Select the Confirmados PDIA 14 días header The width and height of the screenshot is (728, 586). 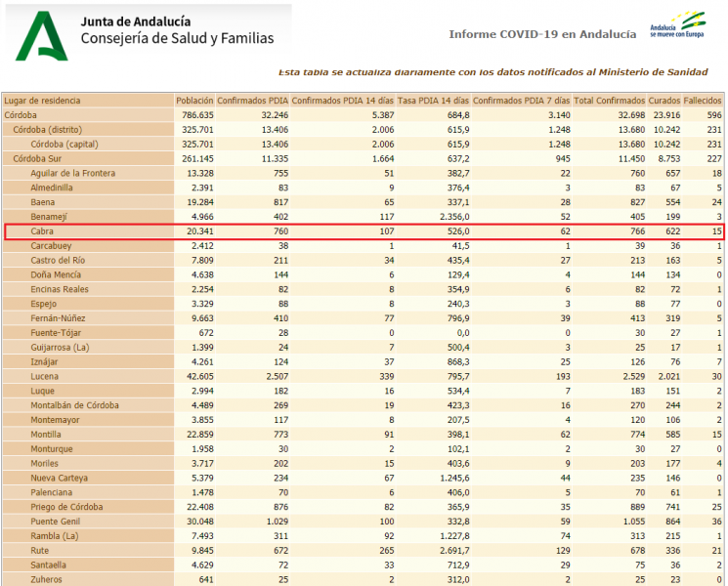343,101
